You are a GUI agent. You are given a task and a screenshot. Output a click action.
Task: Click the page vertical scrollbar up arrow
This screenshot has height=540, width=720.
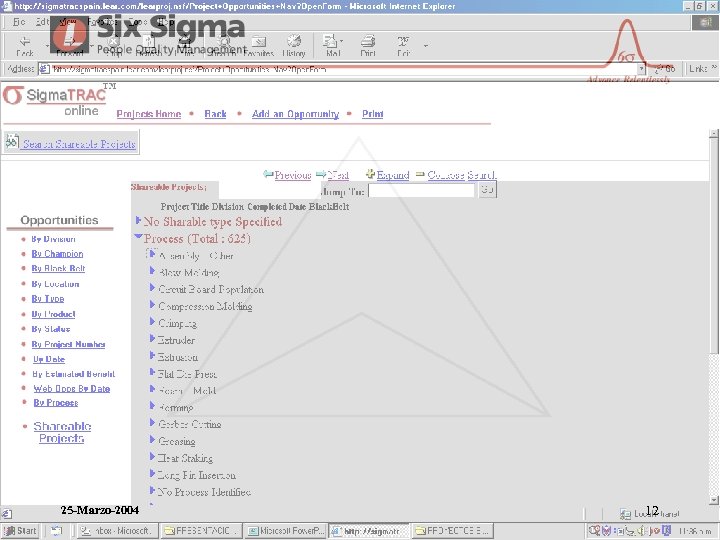point(713,134)
